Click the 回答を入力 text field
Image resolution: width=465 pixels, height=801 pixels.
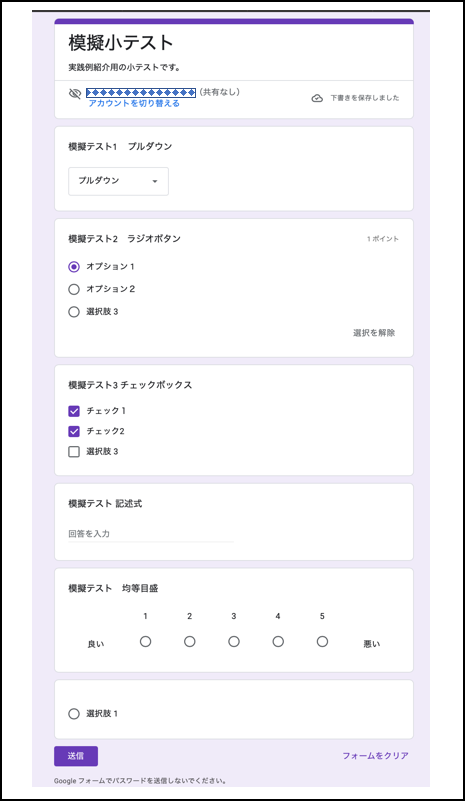[151, 534]
